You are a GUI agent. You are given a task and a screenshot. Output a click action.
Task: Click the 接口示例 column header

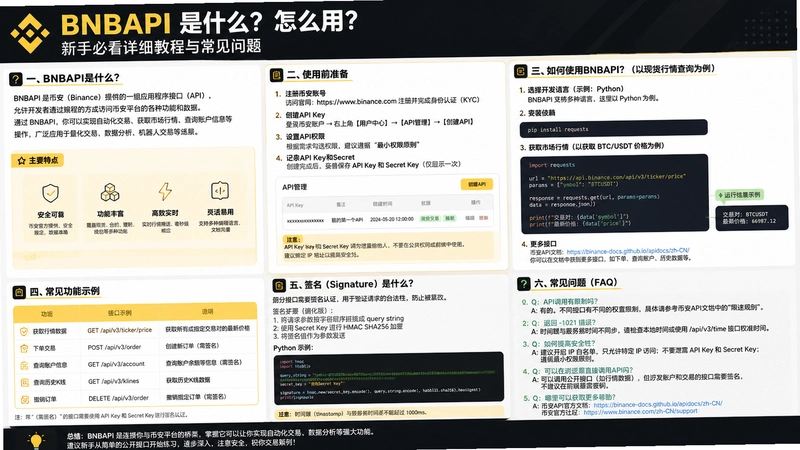120,313
